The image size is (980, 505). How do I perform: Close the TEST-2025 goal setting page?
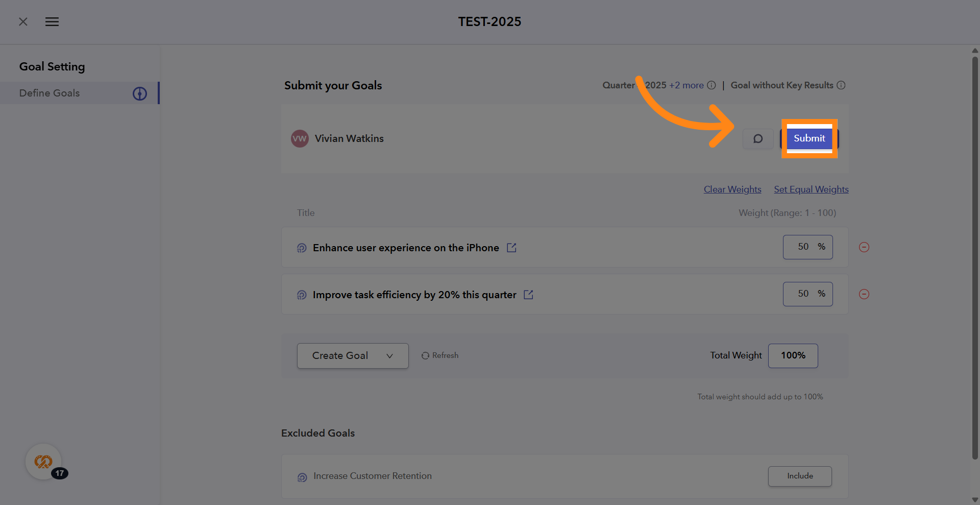pyautogui.click(x=23, y=22)
